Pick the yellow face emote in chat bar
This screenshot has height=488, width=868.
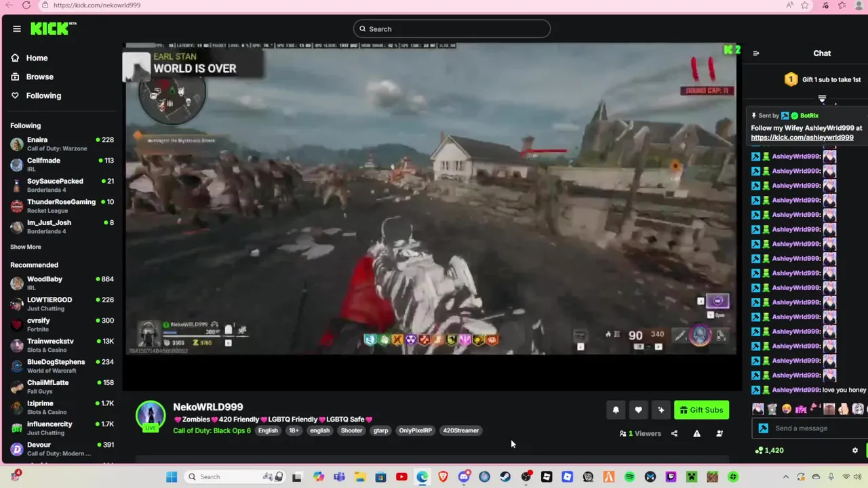point(787,409)
